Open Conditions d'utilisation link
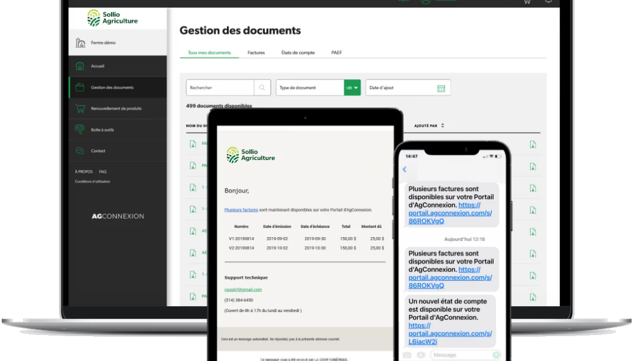Viewport: 644px width, 361px height. pos(93,182)
